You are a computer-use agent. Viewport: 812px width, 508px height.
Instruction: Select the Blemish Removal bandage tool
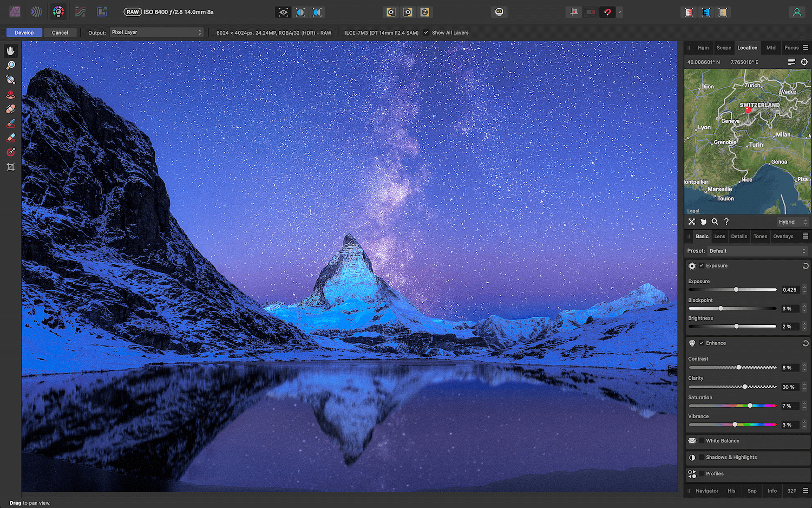point(10,109)
